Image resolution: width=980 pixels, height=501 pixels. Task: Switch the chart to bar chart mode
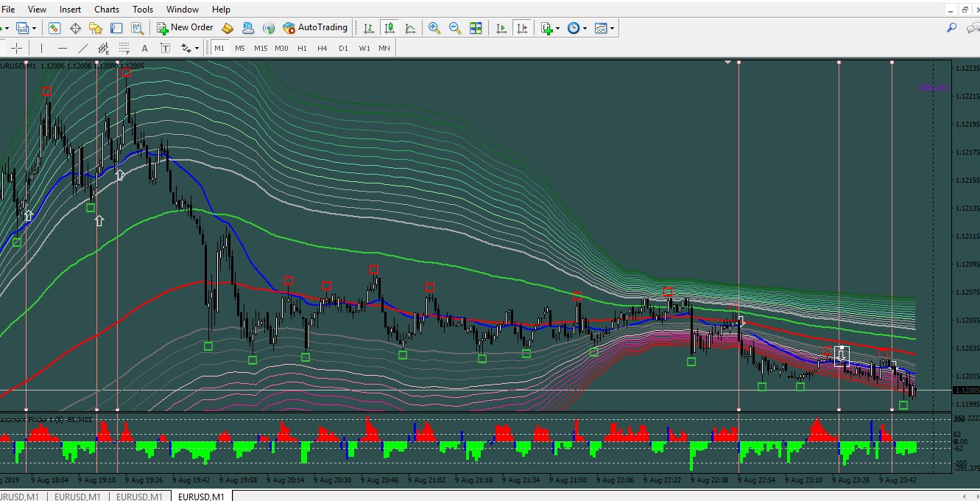[369, 28]
